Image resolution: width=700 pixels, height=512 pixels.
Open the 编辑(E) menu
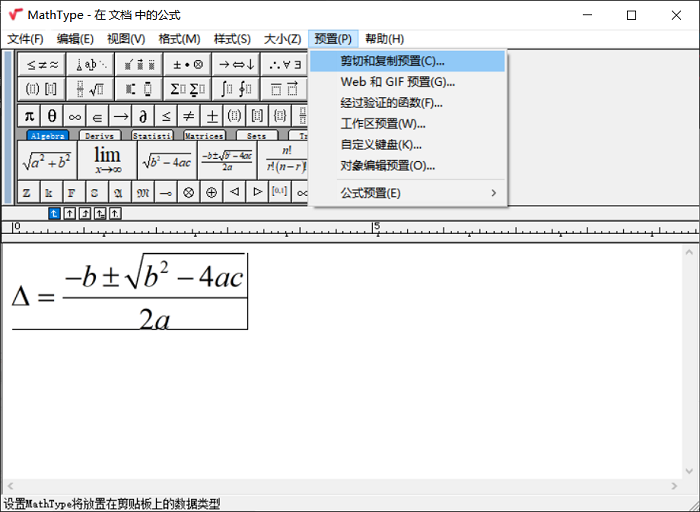pos(75,39)
